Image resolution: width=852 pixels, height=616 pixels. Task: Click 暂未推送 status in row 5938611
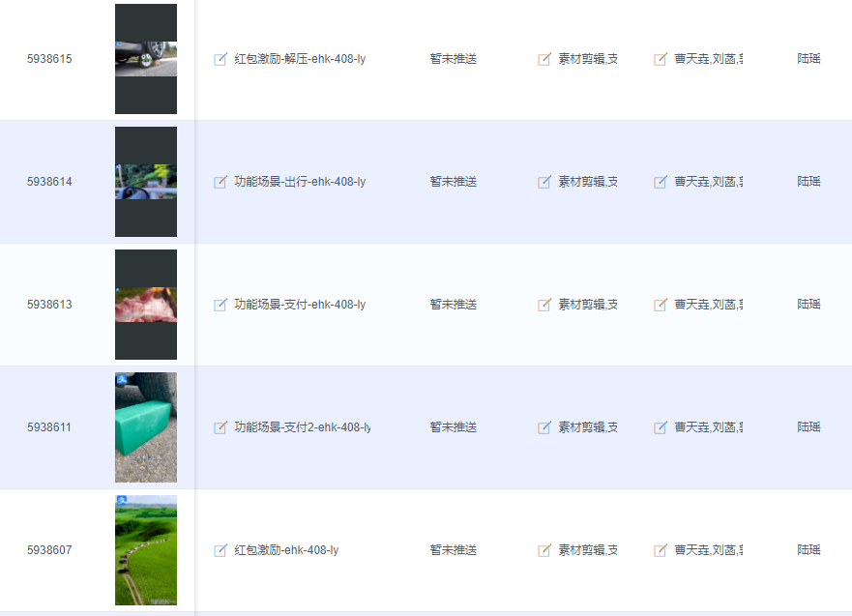454,427
